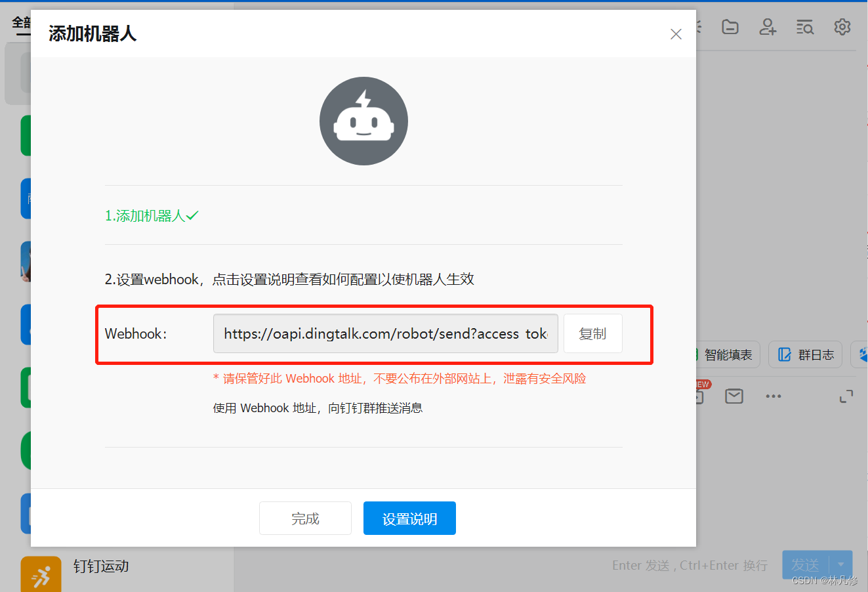Click 使用 Webhook 地址 description text
The height and width of the screenshot is (592, 868).
(318, 408)
